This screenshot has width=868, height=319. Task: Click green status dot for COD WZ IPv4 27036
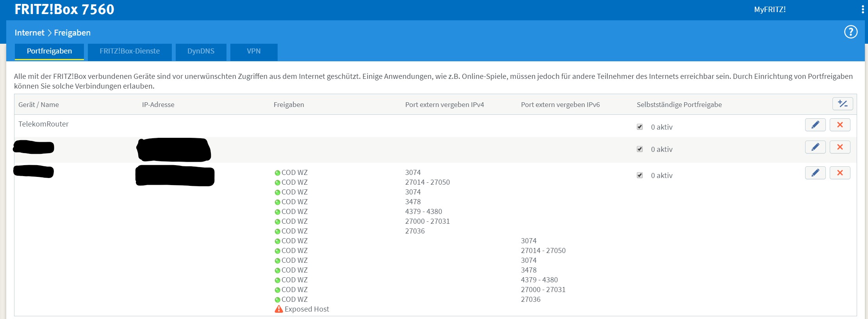277,232
